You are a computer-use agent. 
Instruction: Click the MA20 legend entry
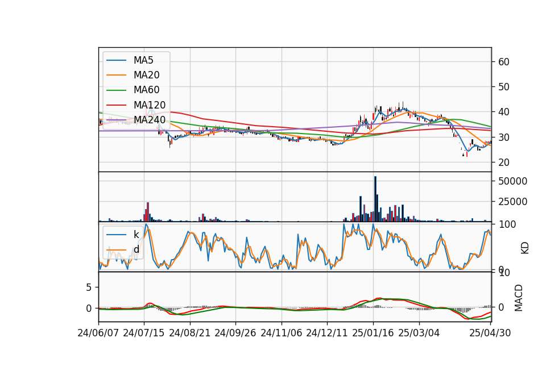coord(133,75)
